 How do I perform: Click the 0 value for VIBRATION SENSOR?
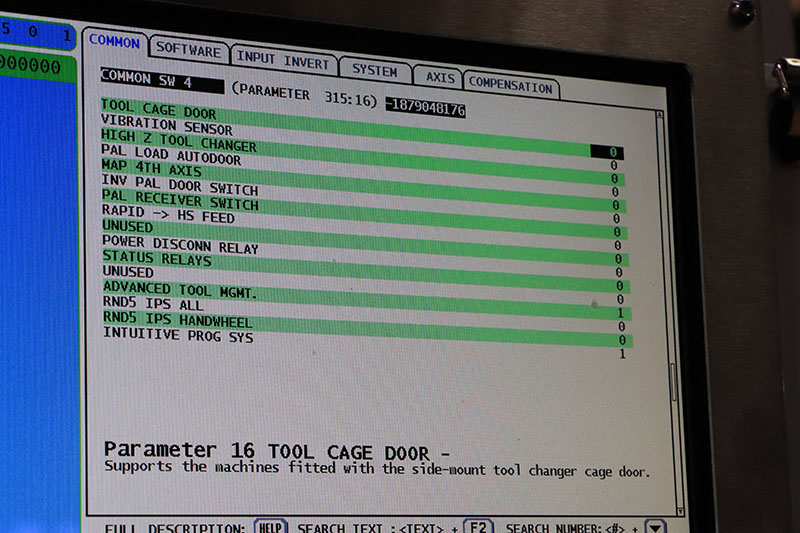(x=614, y=165)
